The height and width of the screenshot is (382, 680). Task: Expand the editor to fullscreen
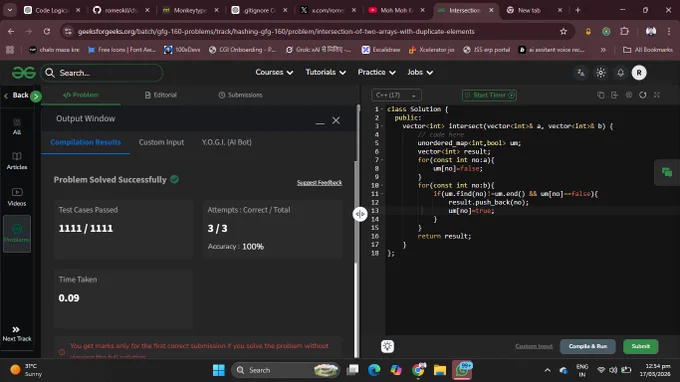[657, 95]
